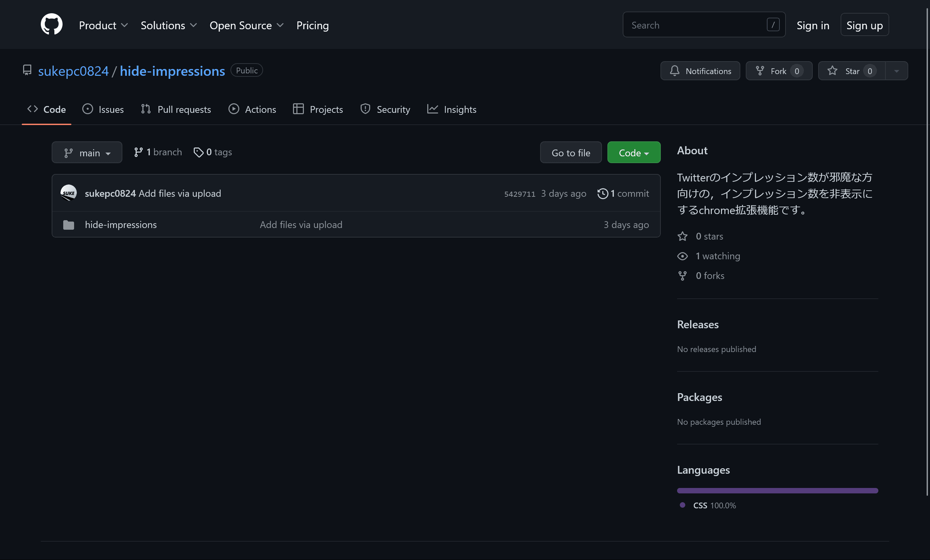The image size is (930, 560).
Task: Click the "3 days ago" commit timestamp
Action: (x=564, y=194)
